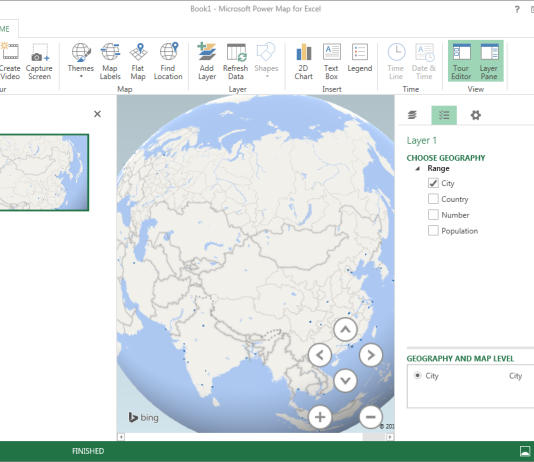534x462 pixels.
Task: Open the Shapes menu
Action: tap(266, 62)
